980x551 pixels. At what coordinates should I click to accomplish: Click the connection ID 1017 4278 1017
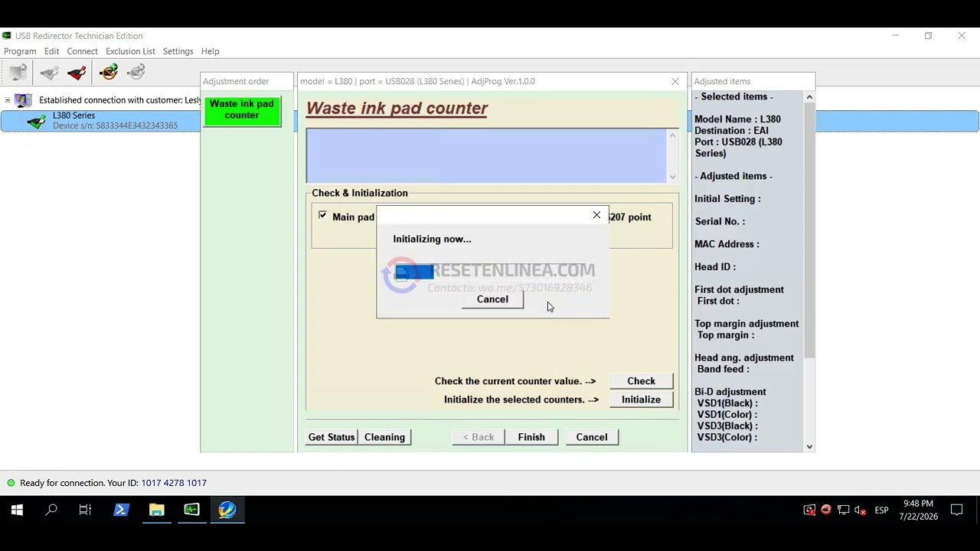174,483
